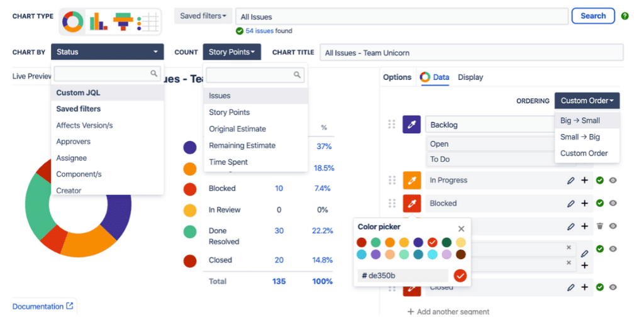Select the table chart type icon
This screenshot has height=322, width=644.
coord(148,22)
